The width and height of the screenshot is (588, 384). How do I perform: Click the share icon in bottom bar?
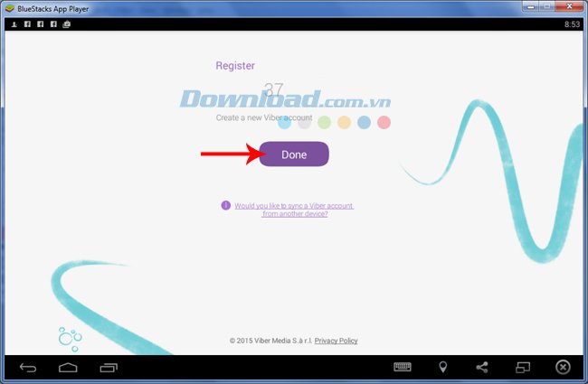(482, 367)
